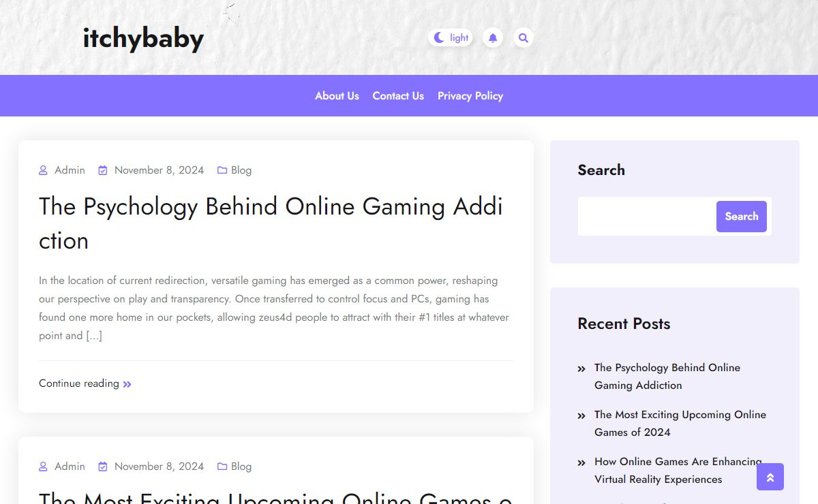The width and height of the screenshot is (818, 504).
Task: Click first post excerpt text mentioning zeus4d
Action: tap(274, 308)
